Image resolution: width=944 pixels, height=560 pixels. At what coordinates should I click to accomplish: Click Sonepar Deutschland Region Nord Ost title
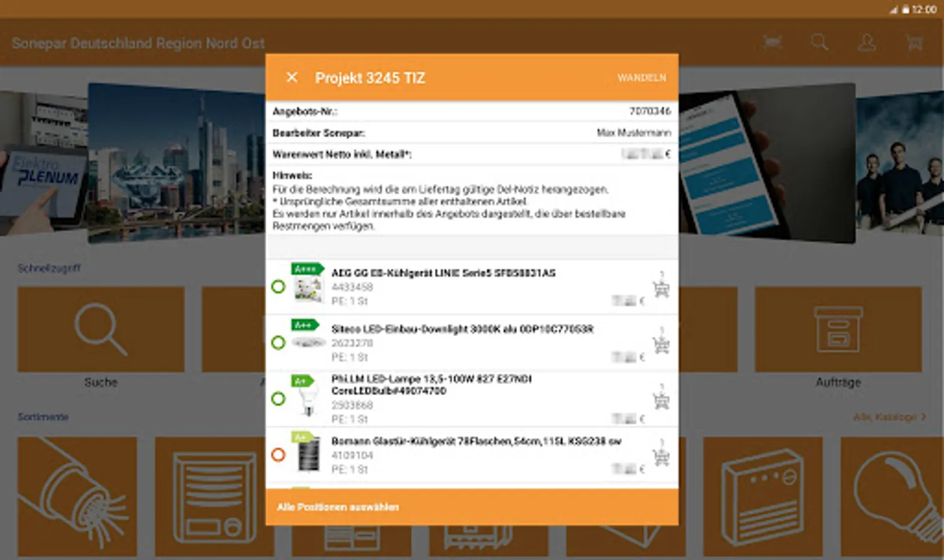[138, 43]
